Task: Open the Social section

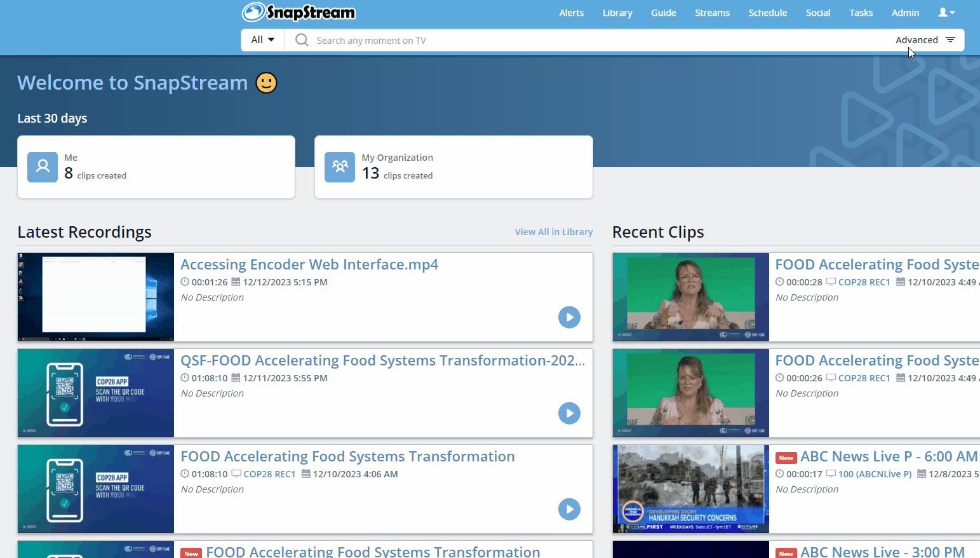Action: click(818, 13)
